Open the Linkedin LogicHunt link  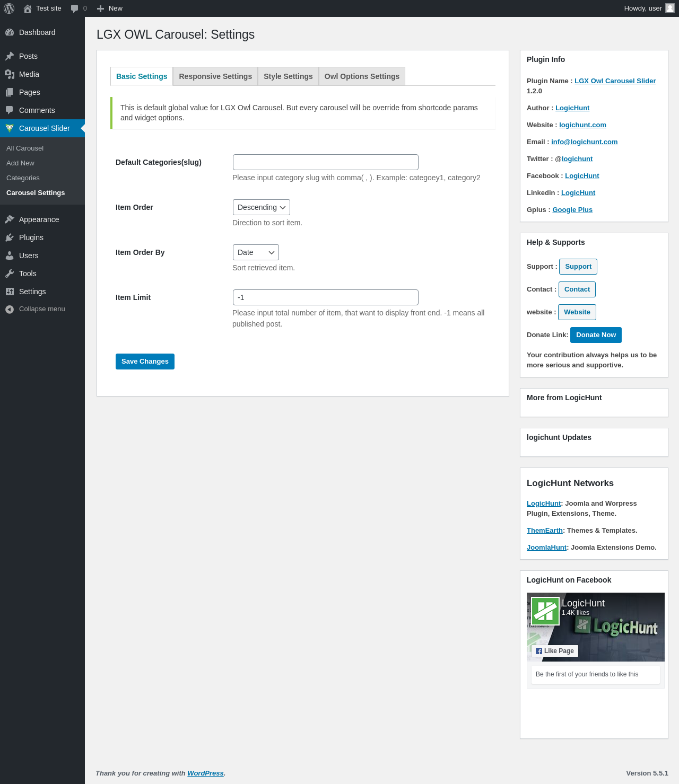coord(578,193)
